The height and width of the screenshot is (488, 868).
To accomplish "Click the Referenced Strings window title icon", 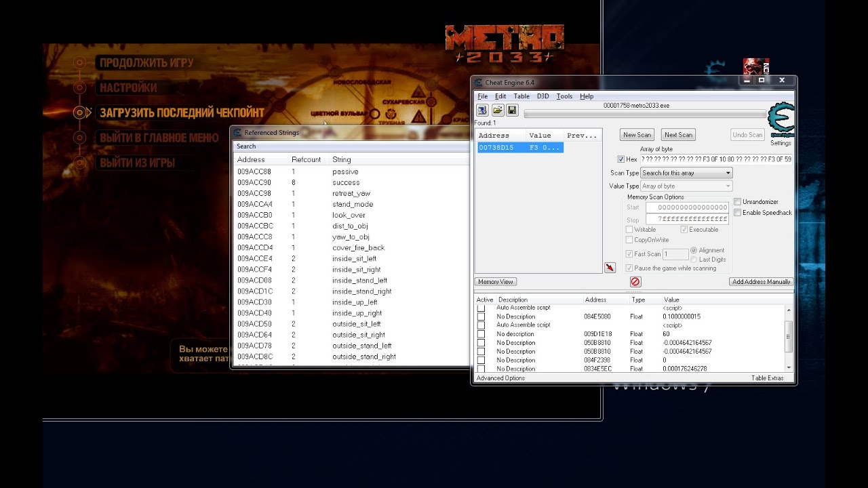I will 237,132.
